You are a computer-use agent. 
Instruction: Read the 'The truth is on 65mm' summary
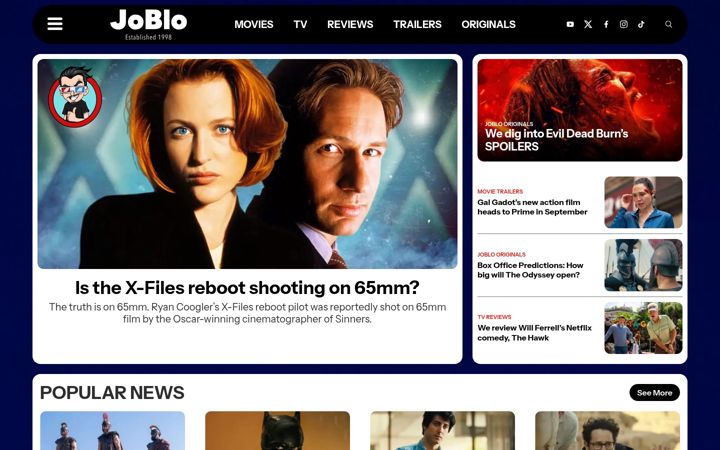247,313
